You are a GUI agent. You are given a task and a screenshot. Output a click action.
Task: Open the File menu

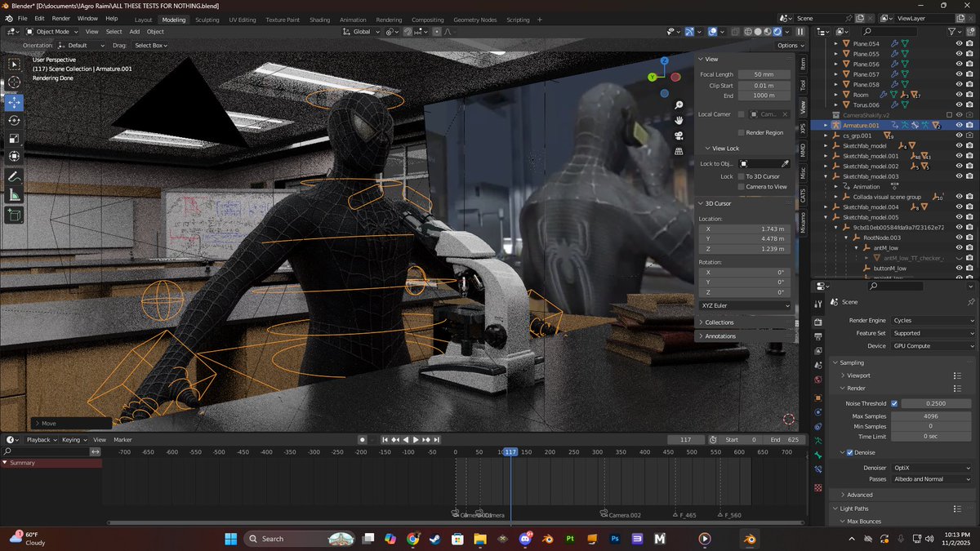coord(22,18)
